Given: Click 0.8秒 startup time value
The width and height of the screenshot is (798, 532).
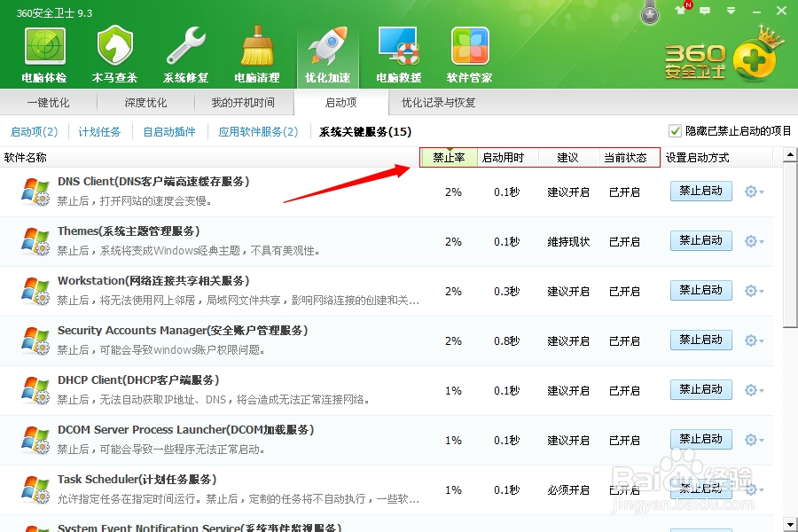Looking at the screenshot, I should click(x=506, y=341).
